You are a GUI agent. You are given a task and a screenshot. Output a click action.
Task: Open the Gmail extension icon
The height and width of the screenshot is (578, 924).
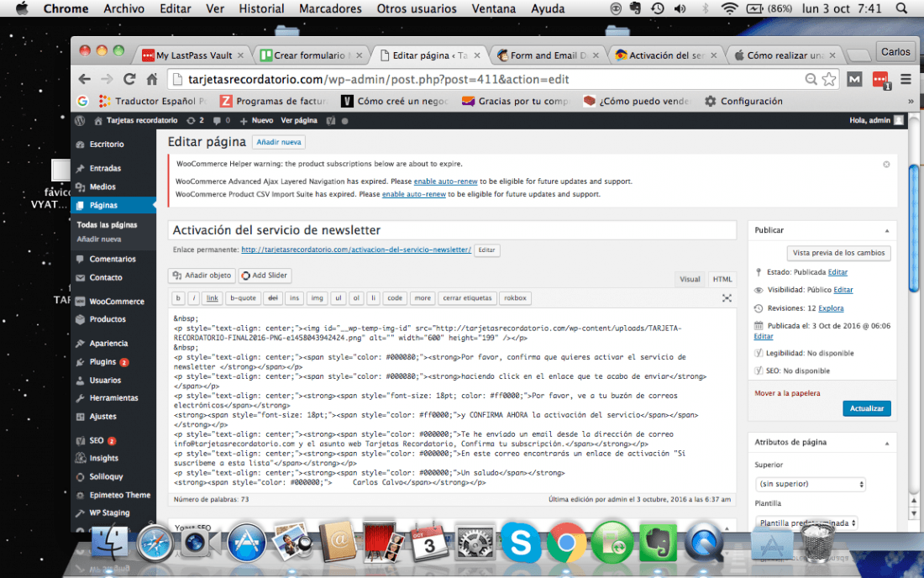pos(854,80)
